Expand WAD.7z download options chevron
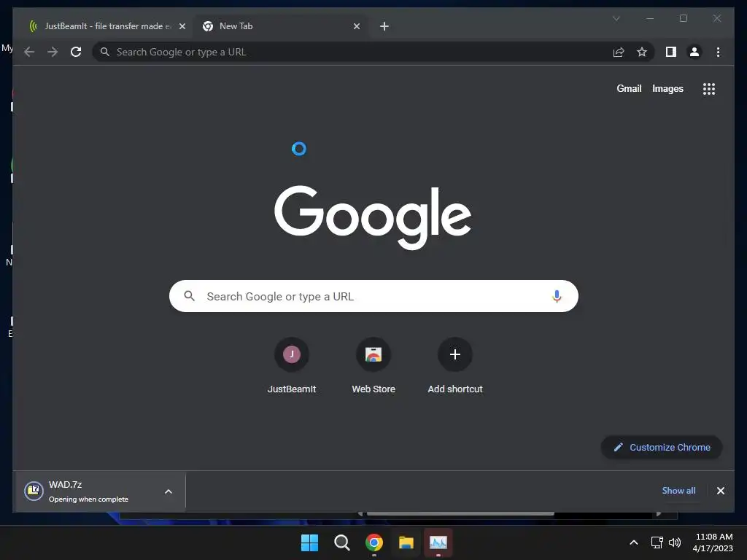The height and width of the screenshot is (560, 747). pyautogui.click(x=169, y=491)
